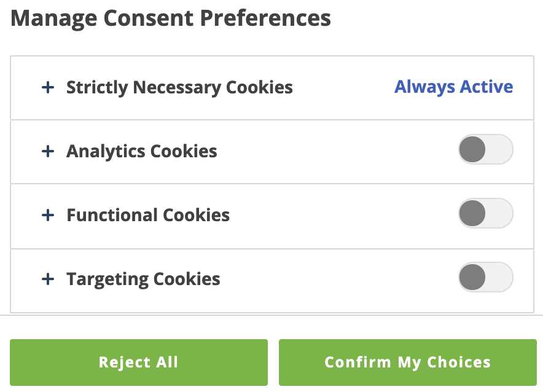Click the plus icon beside Strictly Necessary Cookies

(47, 87)
